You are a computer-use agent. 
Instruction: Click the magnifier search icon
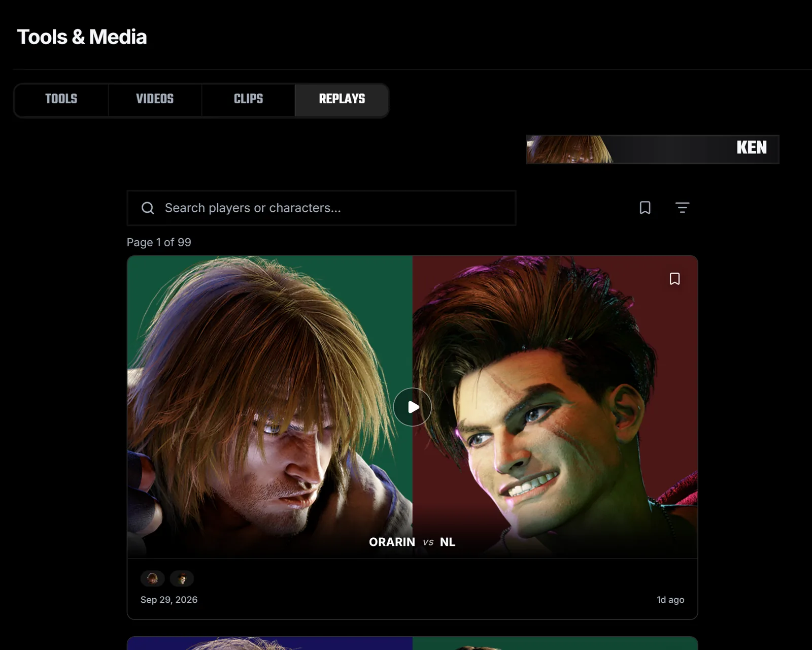pyautogui.click(x=148, y=208)
